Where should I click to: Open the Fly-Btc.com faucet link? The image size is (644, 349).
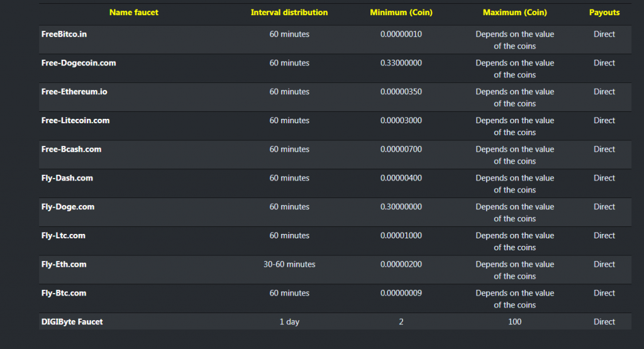tap(64, 293)
